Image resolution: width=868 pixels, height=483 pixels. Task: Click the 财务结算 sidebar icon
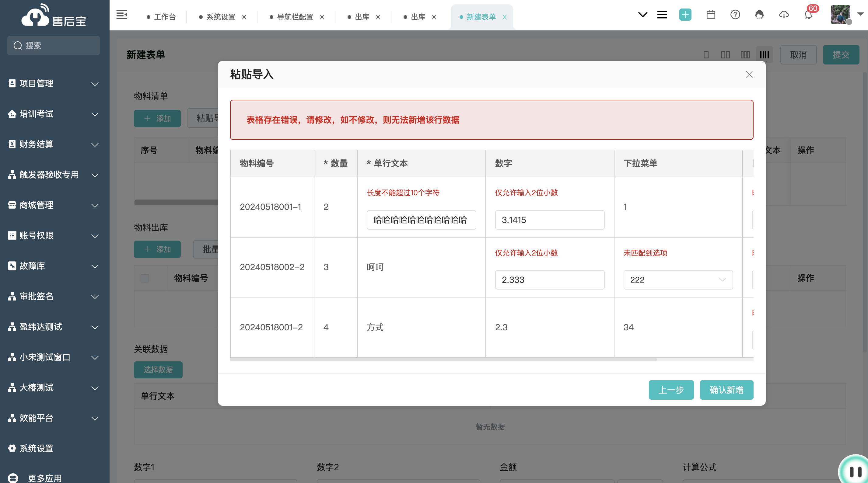(12, 144)
